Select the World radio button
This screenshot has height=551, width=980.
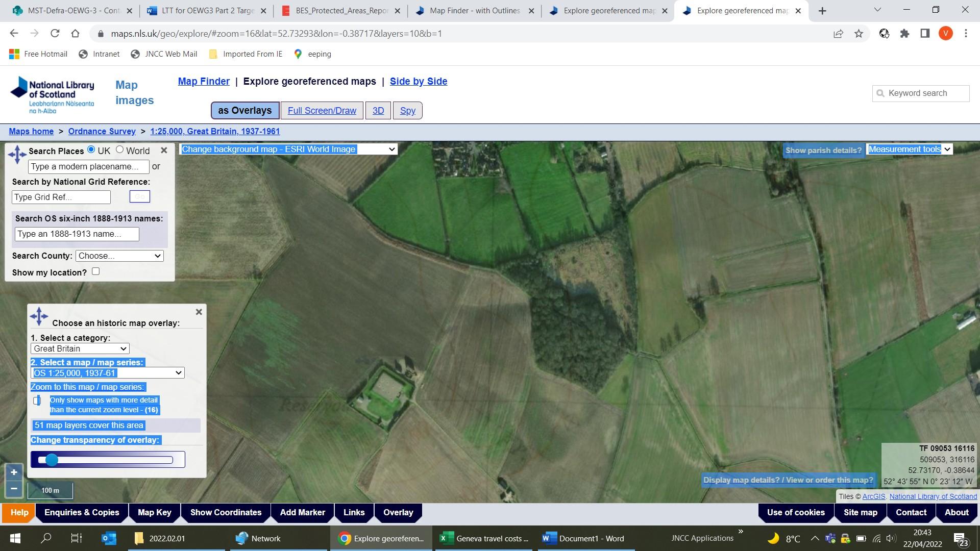pos(119,149)
